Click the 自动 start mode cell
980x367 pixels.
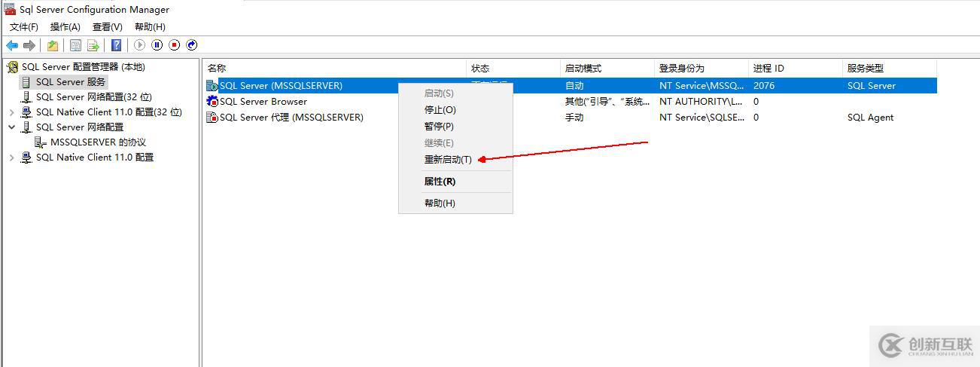574,86
